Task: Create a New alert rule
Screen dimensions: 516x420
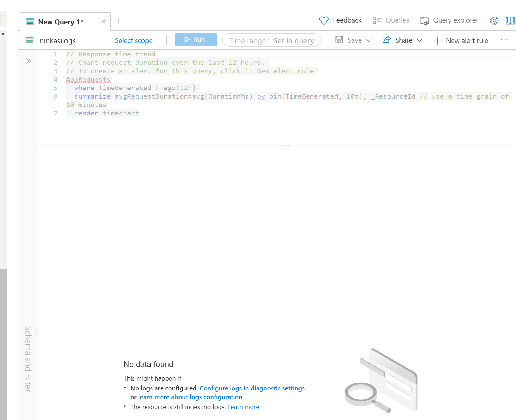Action: 461,40
